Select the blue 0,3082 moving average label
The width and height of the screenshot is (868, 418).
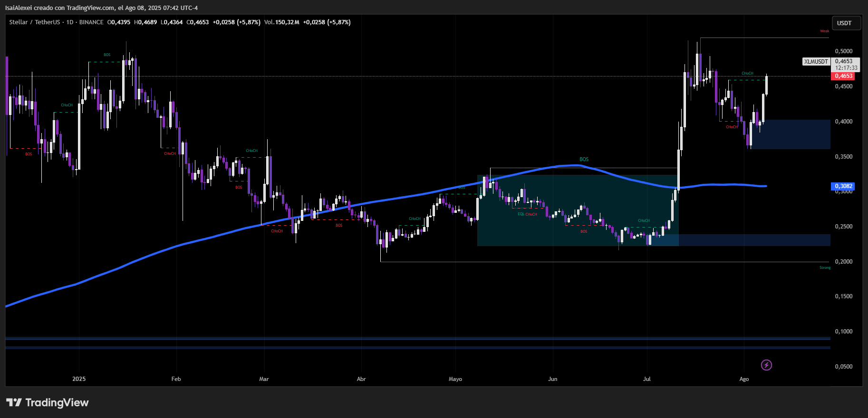click(x=843, y=186)
